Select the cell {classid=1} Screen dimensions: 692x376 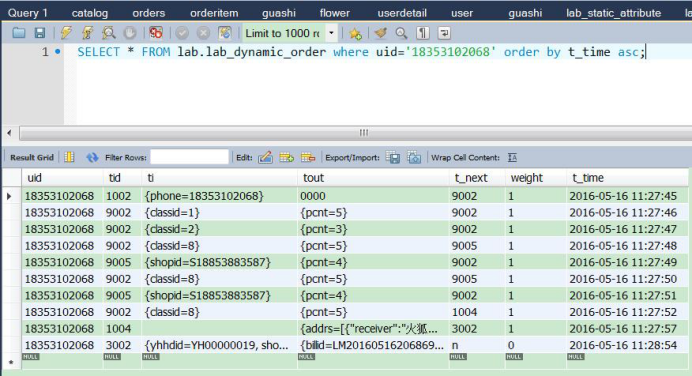click(x=220, y=213)
